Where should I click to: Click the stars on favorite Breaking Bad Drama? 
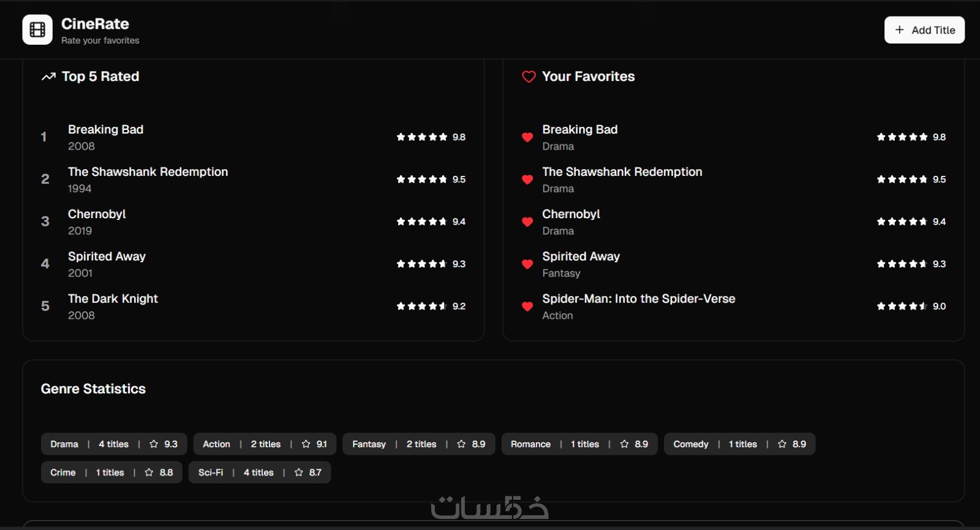(x=902, y=137)
